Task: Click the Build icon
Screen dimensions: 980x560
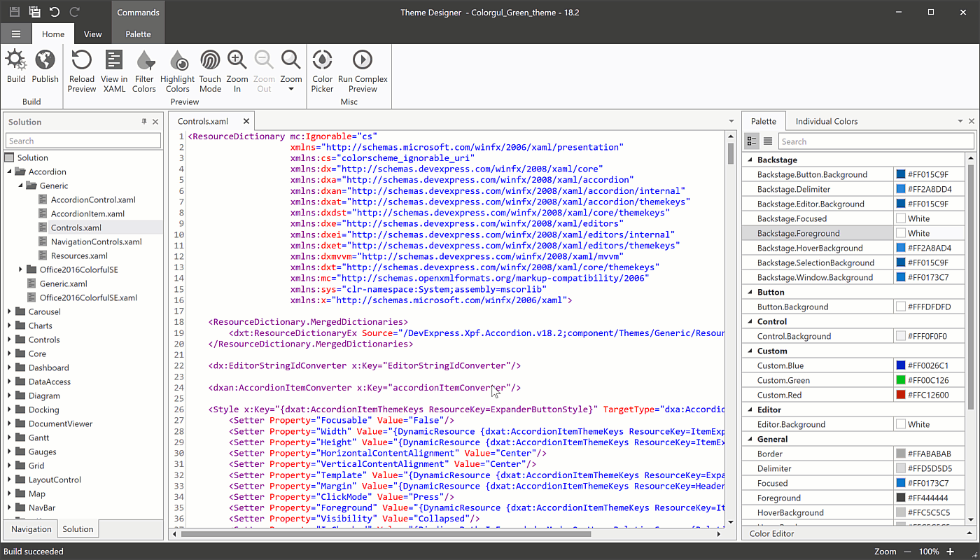Action: pyautogui.click(x=15, y=68)
